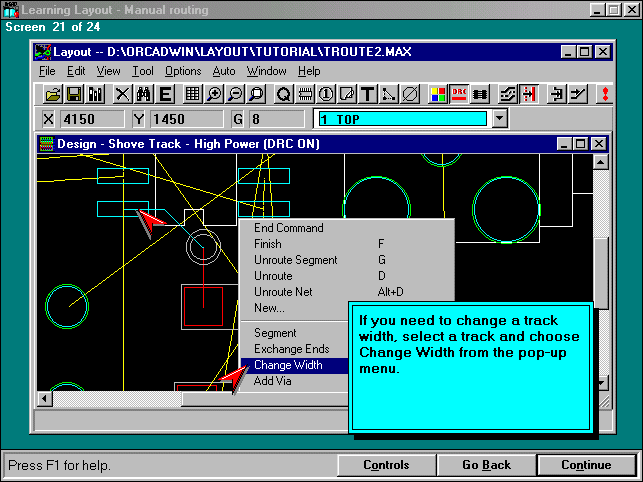643x482 pixels.
Task: Click the Controls button
Action: point(386,465)
